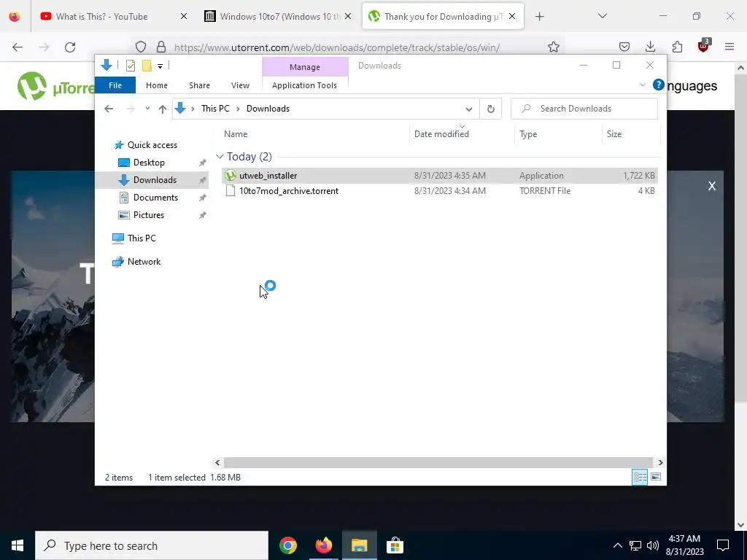Click New Folder icon in Quick Access Toolbar

[x=147, y=66]
